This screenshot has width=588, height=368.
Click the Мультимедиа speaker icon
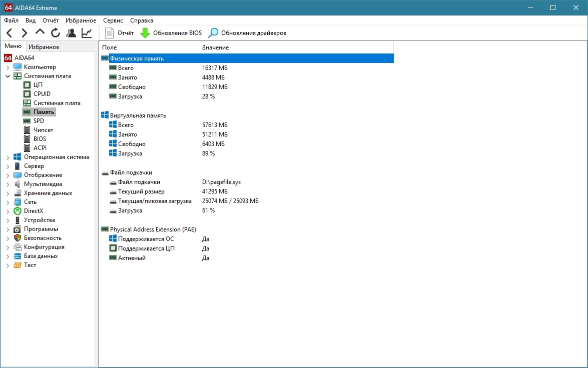(17, 184)
